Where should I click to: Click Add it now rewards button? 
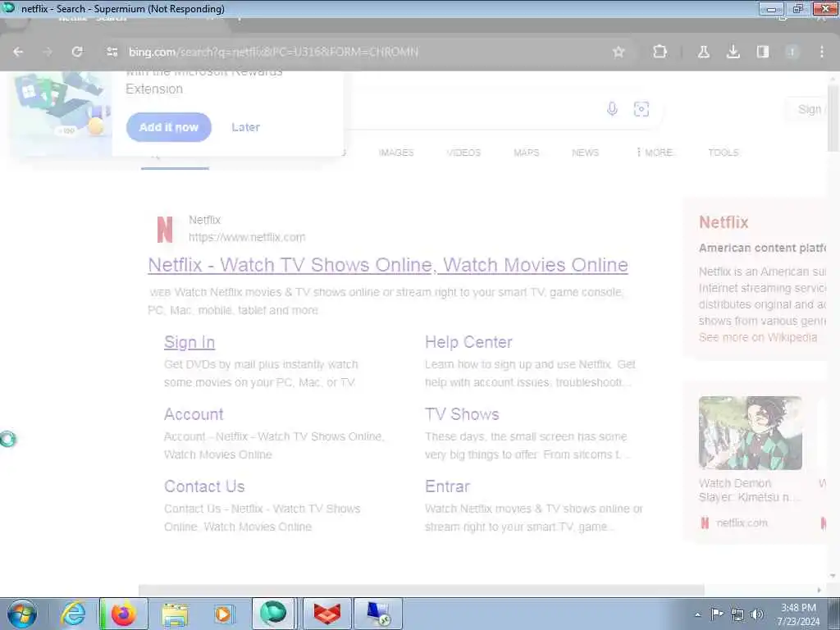169,127
